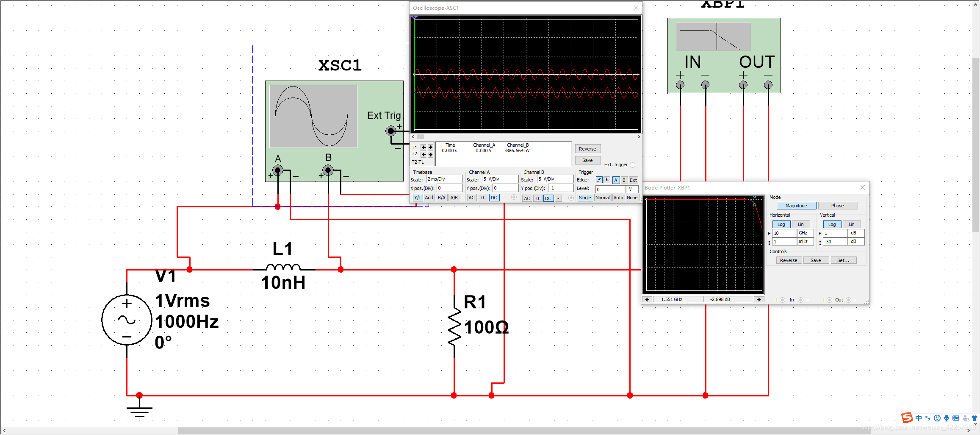Click the Sogou input method logo
Screen dimensions: 980x435
(x=907, y=418)
